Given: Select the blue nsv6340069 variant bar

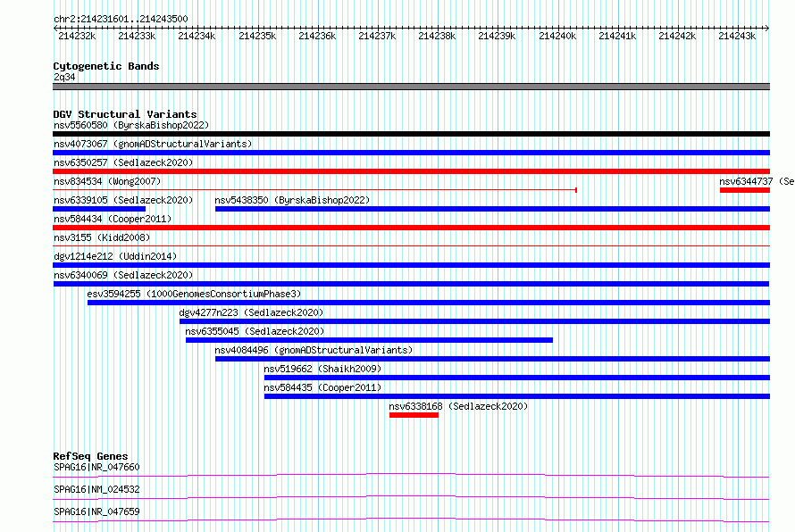Looking at the screenshot, I should [x=411, y=284].
